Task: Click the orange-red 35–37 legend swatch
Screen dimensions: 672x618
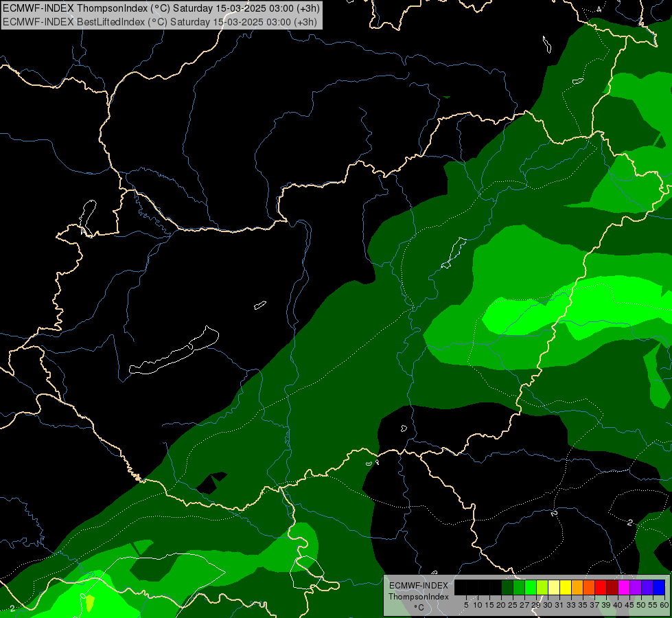Action: point(589,587)
